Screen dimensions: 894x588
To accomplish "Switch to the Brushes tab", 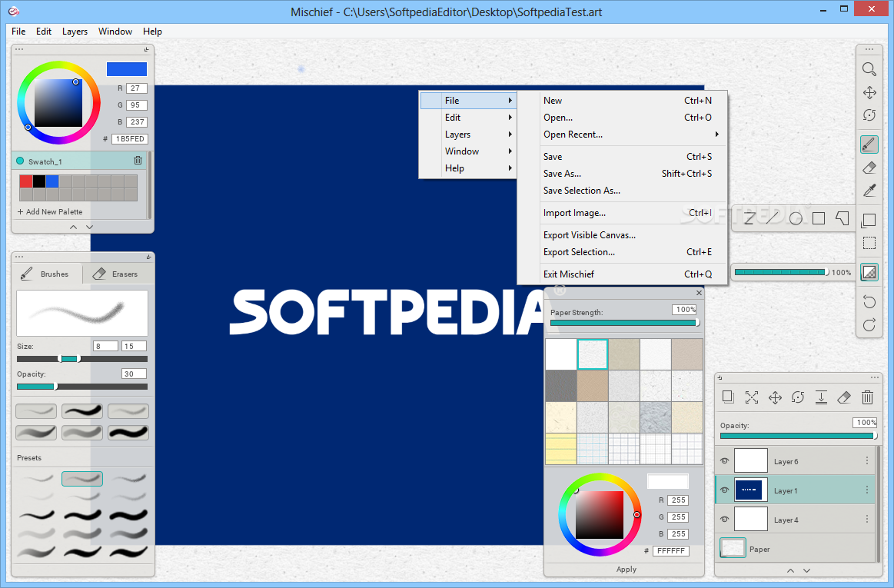I will pos(47,274).
